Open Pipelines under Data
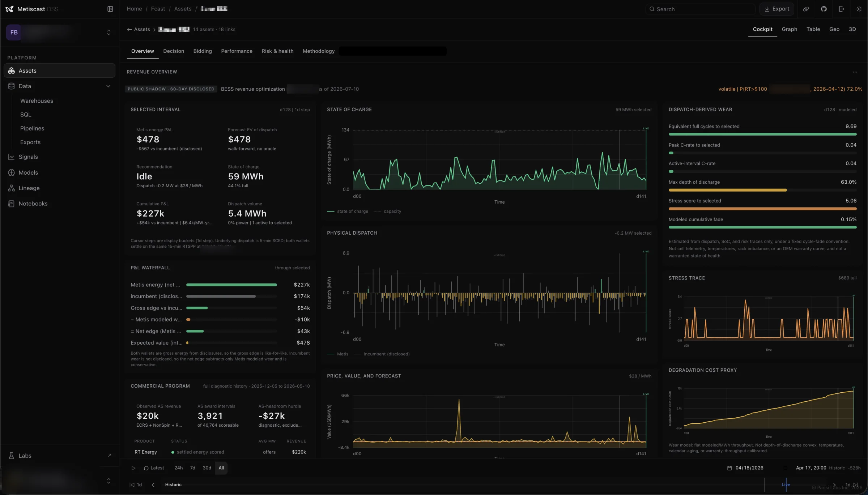This screenshot has width=868, height=495. pyautogui.click(x=32, y=128)
